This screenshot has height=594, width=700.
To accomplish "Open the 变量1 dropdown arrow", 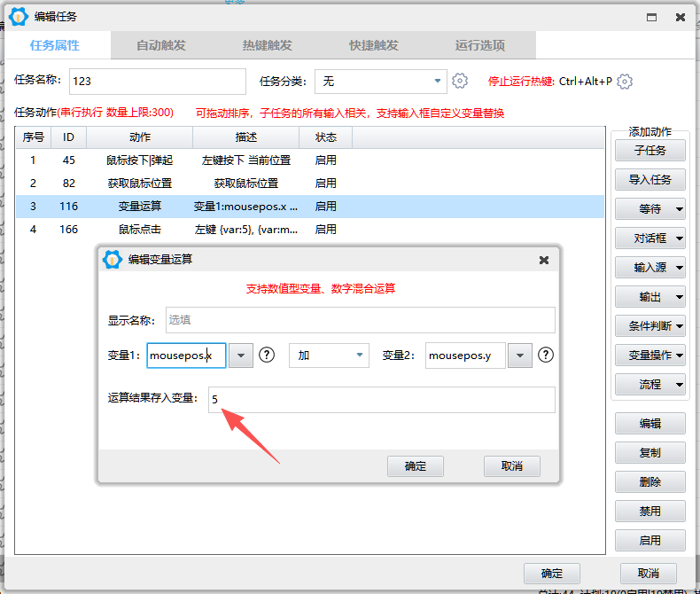I will pyautogui.click(x=241, y=356).
